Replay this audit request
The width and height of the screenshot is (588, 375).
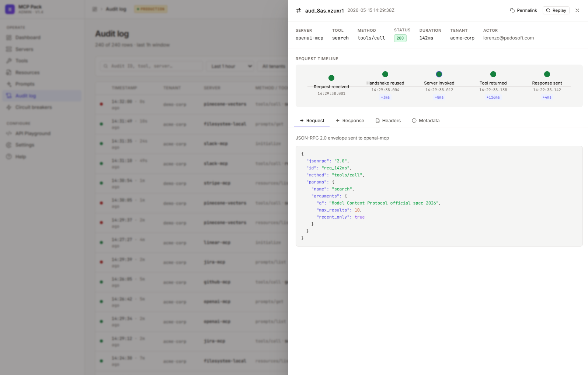coord(556,10)
